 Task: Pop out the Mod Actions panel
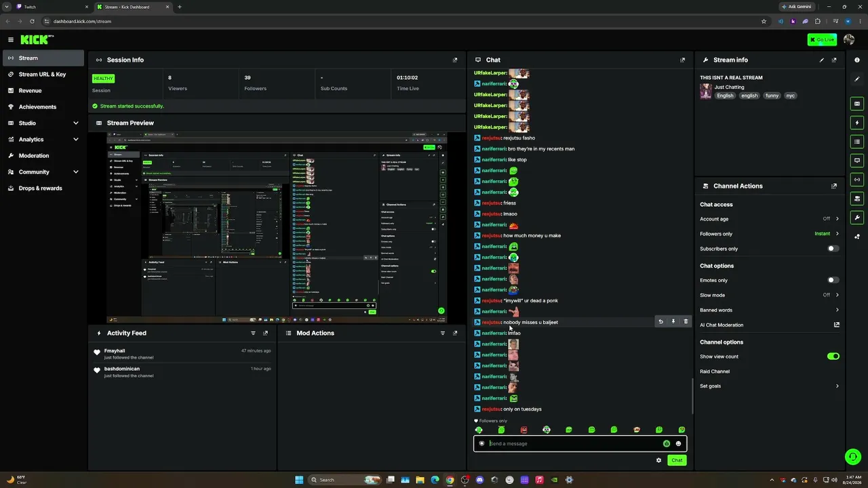coord(455,333)
